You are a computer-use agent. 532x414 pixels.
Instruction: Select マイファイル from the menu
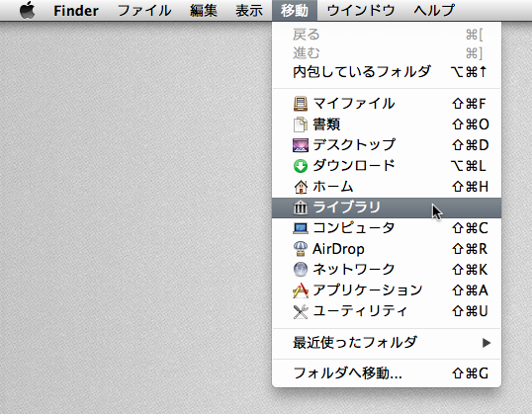[x=387, y=104]
